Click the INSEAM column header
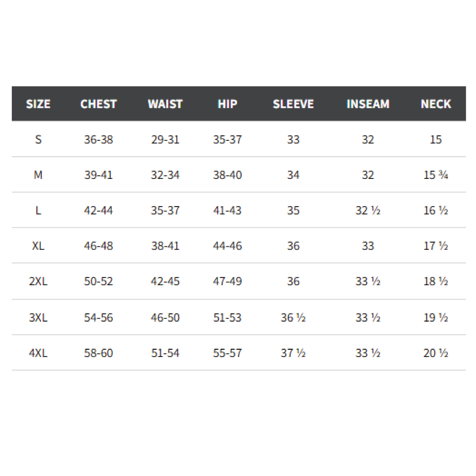Image resolution: width=476 pixels, height=476 pixels. tap(368, 104)
